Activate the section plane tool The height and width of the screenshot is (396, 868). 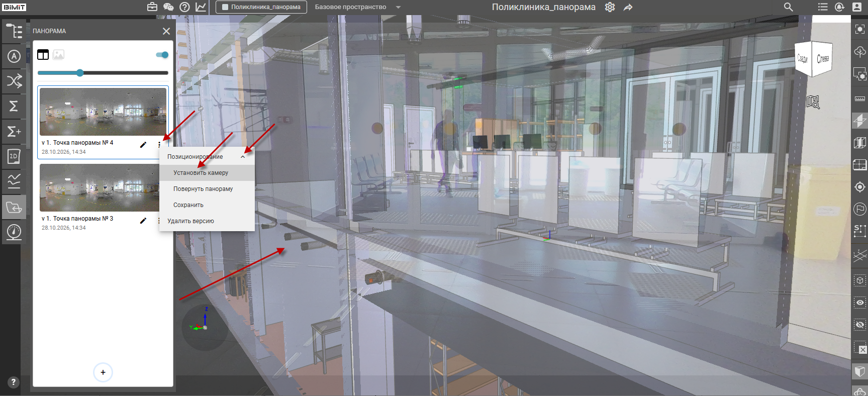click(x=860, y=121)
